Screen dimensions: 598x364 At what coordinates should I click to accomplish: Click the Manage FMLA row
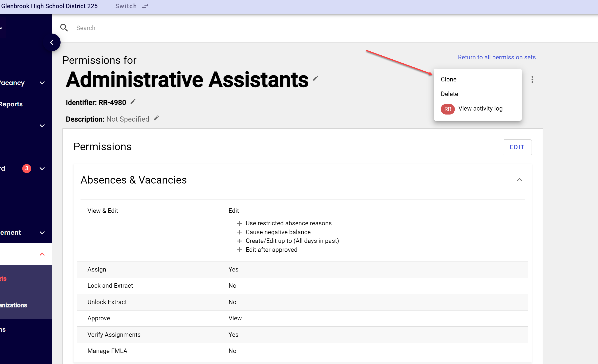302,351
